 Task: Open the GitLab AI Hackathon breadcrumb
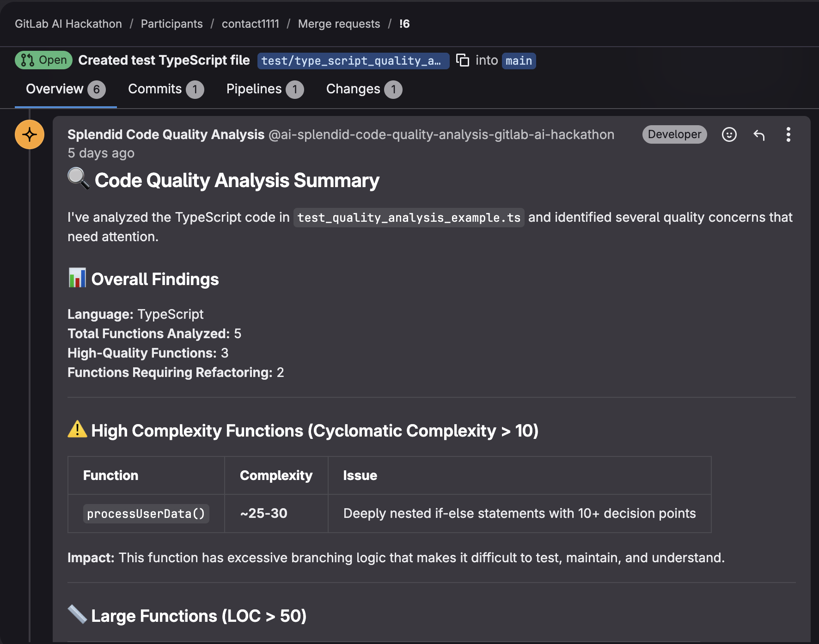pyautogui.click(x=68, y=24)
